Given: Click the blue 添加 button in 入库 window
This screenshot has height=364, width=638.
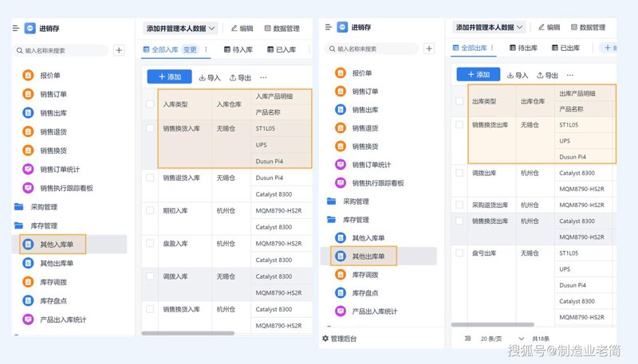Looking at the screenshot, I should pos(169,76).
